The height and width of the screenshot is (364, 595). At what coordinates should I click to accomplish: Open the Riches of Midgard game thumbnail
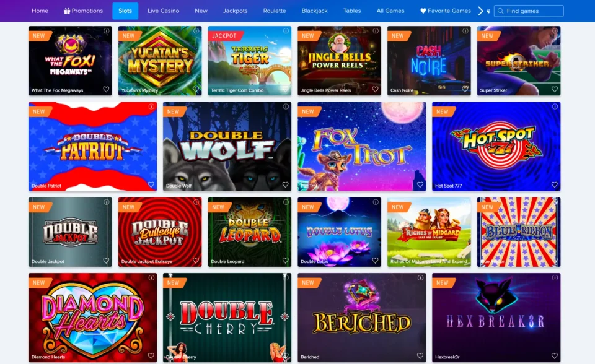(429, 232)
